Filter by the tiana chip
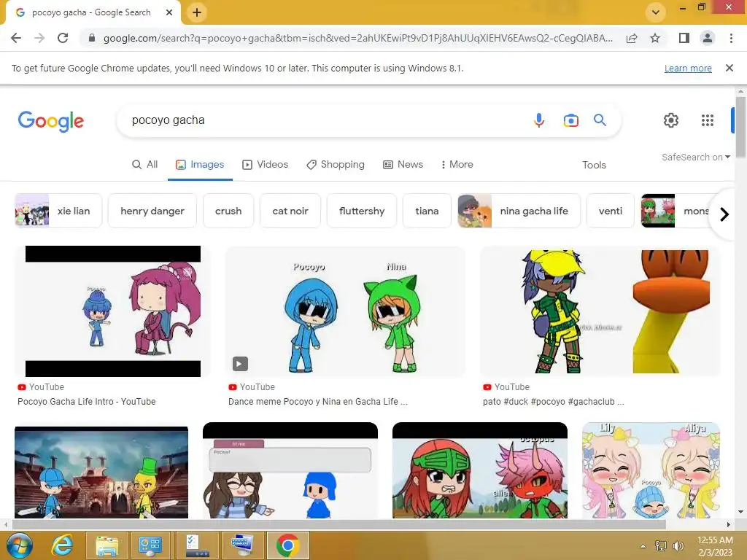Viewport: 747px width, 560px height. click(427, 211)
